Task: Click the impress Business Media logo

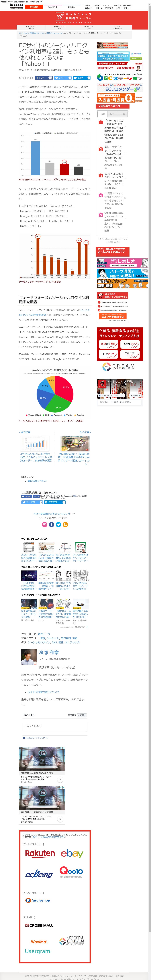Action: pyautogui.click(x=16, y=6)
